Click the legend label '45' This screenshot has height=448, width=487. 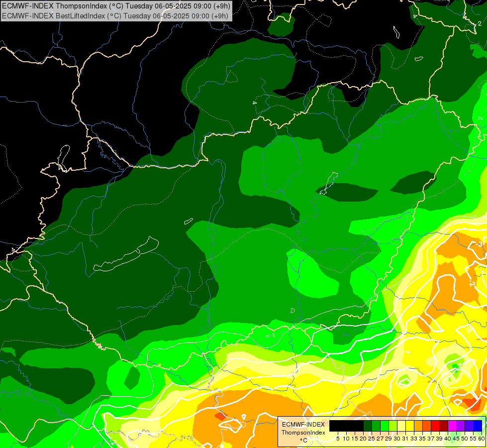click(456, 439)
